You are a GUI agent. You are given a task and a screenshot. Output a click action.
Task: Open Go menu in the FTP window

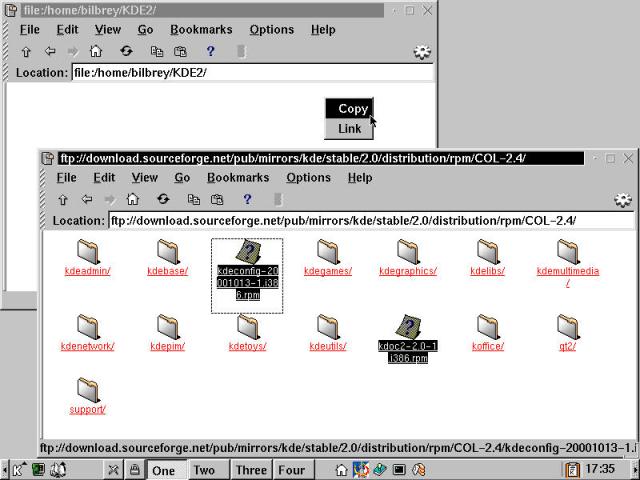pos(182,178)
